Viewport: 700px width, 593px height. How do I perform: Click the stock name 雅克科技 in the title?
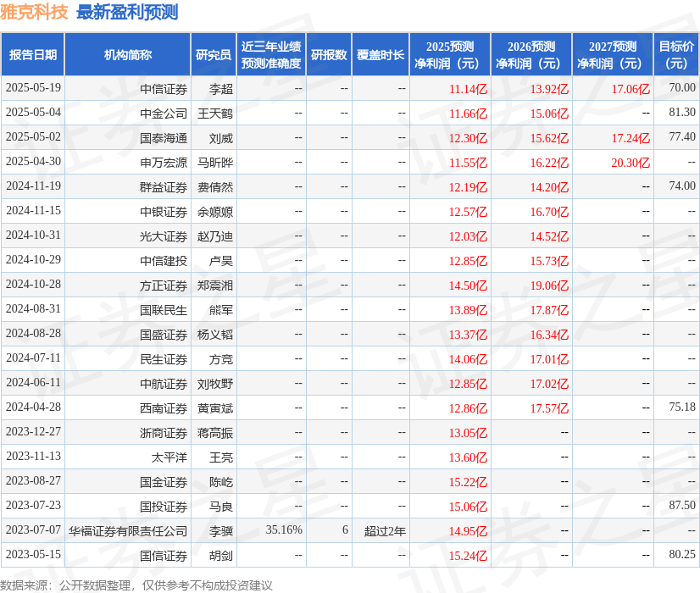coord(34,12)
